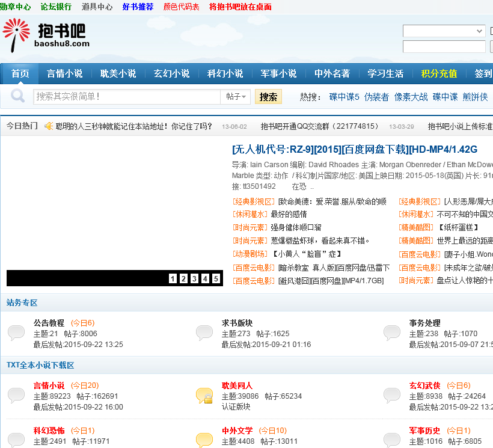Click the 搜索 button
Screen dimensions: 493x448
[x=268, y=97]
